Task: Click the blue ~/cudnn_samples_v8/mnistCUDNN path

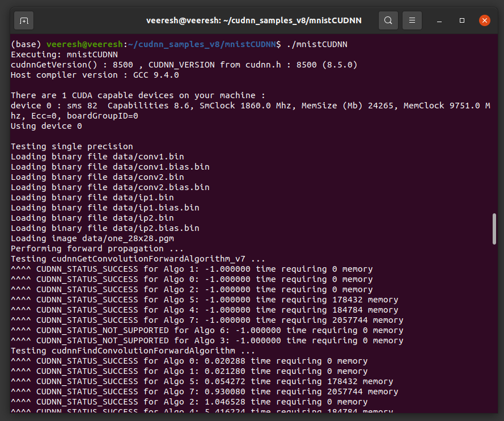Action: 201,44
